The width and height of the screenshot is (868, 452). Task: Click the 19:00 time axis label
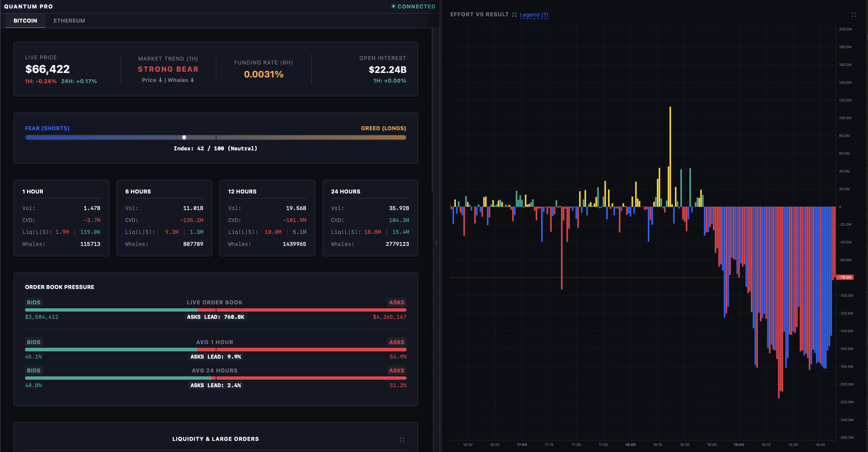coord(739,444)
